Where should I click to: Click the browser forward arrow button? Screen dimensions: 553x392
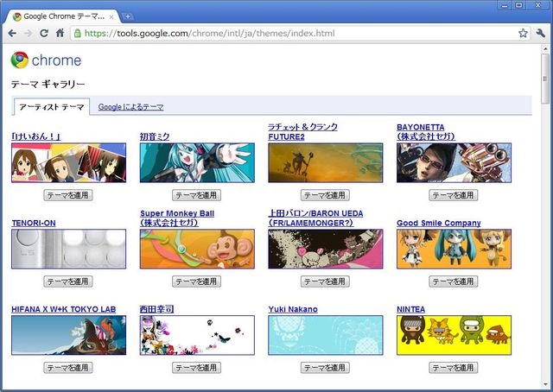pyautogui.click(x=29, y=34)
